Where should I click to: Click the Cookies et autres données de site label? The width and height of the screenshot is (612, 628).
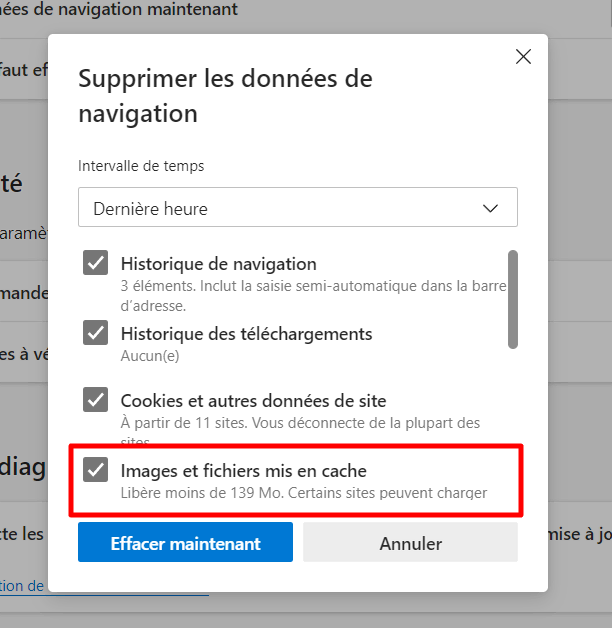coord(253,400)
